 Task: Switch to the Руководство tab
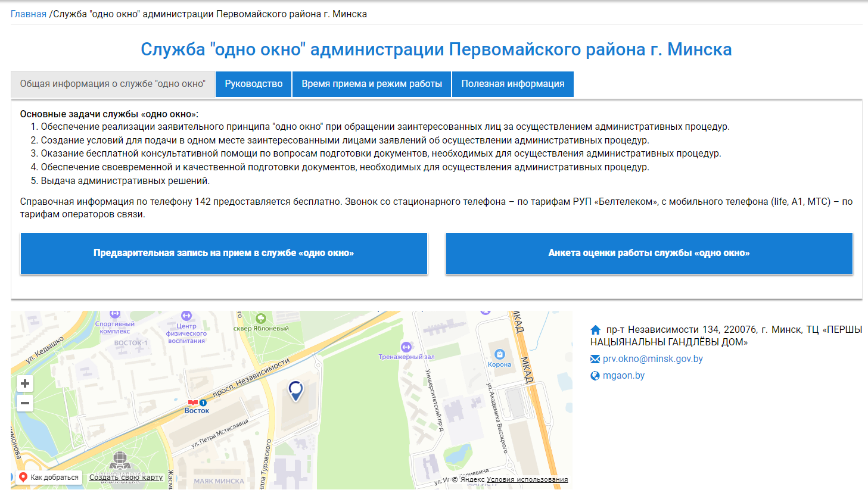click(254, 84)
